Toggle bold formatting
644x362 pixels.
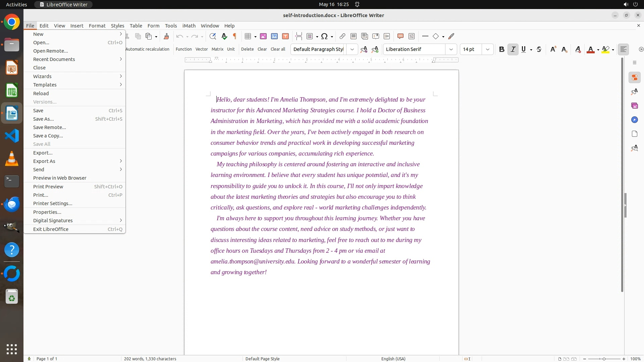501,49
